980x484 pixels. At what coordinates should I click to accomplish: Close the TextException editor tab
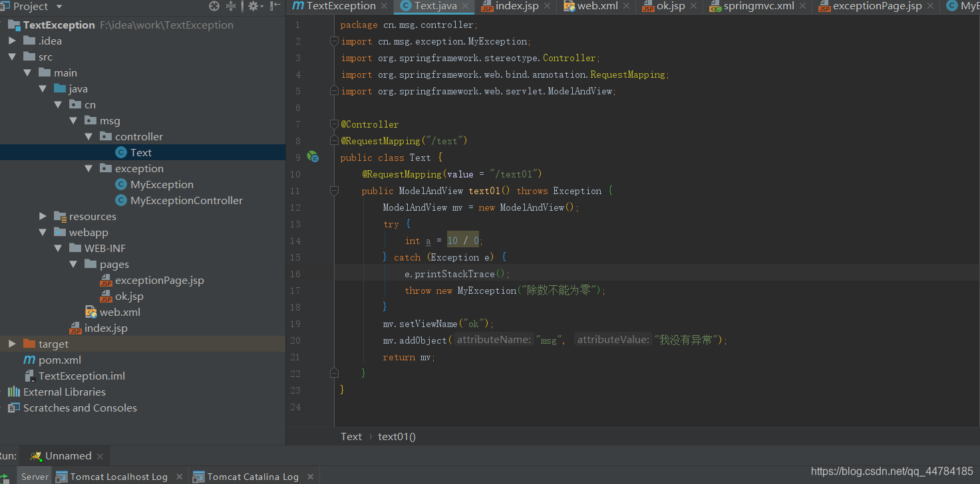coord(384,6)
